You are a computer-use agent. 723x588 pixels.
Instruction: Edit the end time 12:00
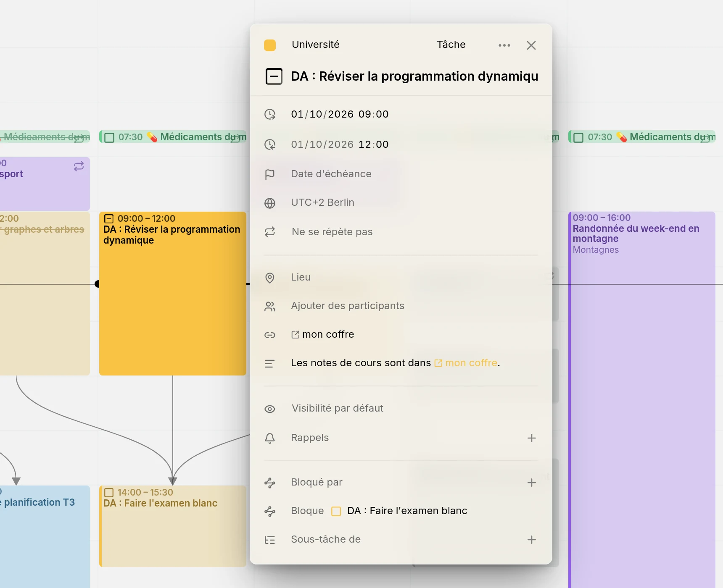[x=374, y=144]
